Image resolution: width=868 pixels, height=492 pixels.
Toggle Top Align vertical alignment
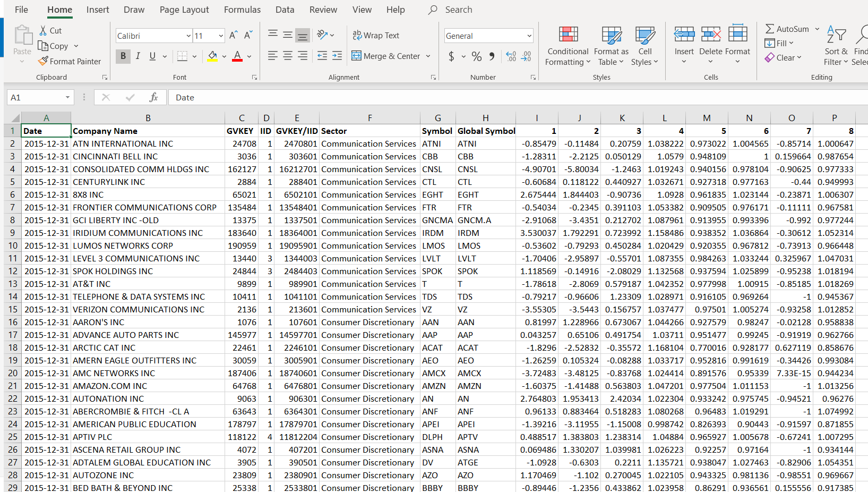(x=273, y=35)
